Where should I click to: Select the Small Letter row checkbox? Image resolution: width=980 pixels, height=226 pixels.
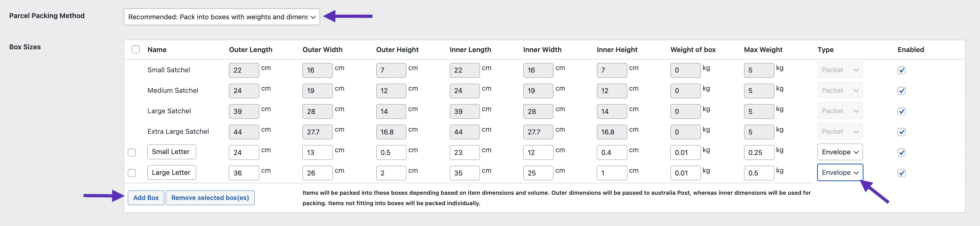(x=132, y=152)
